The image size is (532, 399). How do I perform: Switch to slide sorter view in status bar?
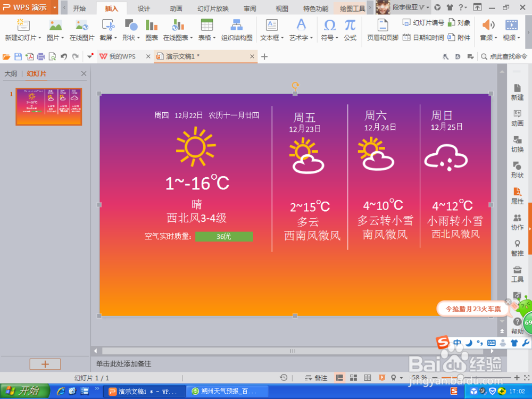(353, 378)
